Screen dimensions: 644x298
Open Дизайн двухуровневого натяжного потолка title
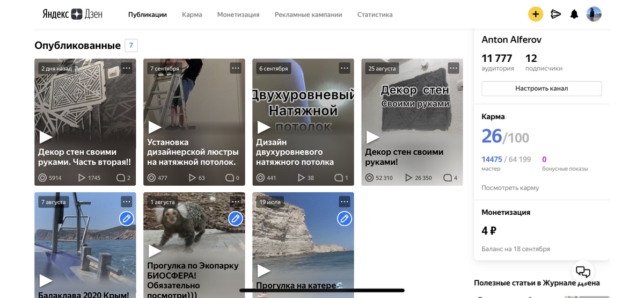[295, 152]
